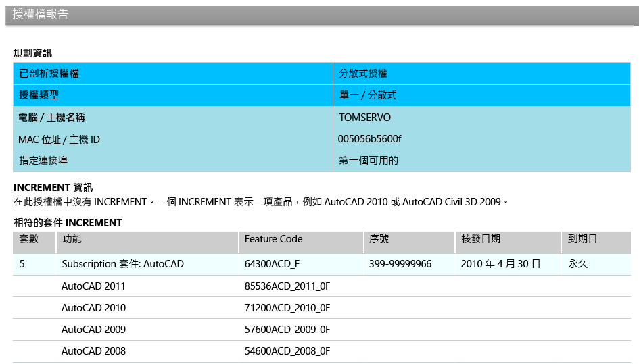This screenshot has height=364, width=639.
Task: Click feature code 71200ACD_2010_0F
Action: [x=287, y=308]
